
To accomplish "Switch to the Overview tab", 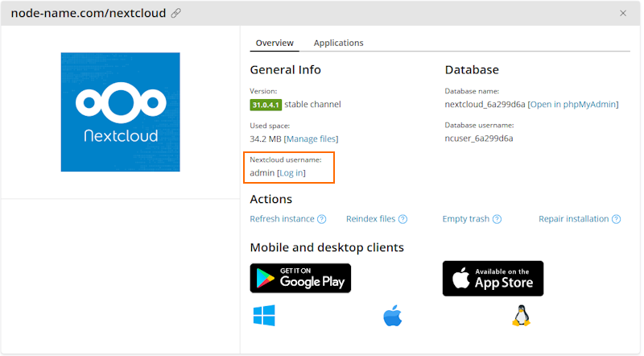I will [275, 43].
